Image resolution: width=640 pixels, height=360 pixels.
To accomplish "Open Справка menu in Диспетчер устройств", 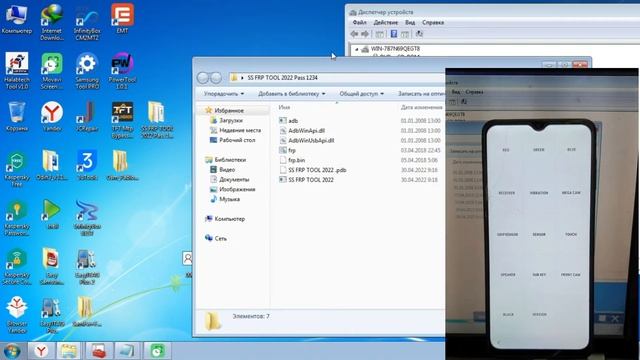I will coord(433,22).
